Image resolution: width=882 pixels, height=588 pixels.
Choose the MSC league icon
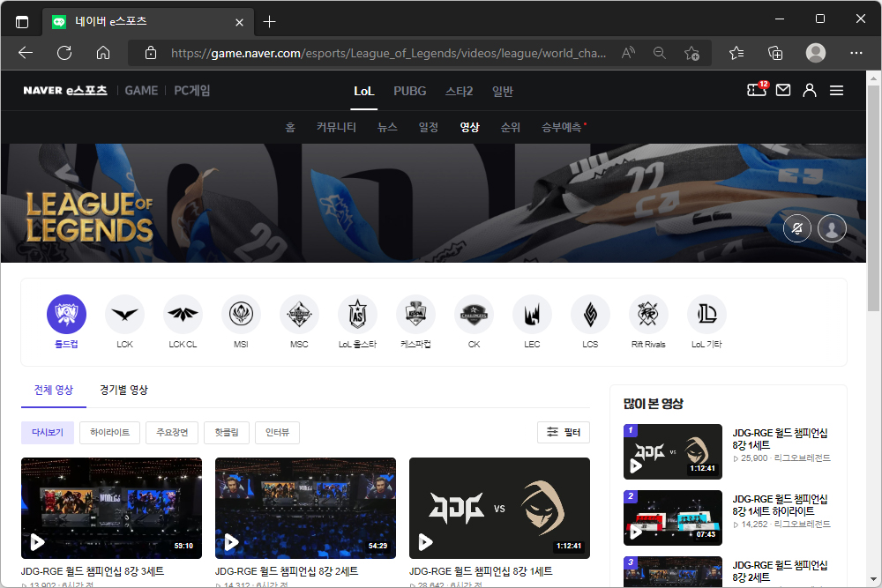pyautogui.click(x=299, y=314)
